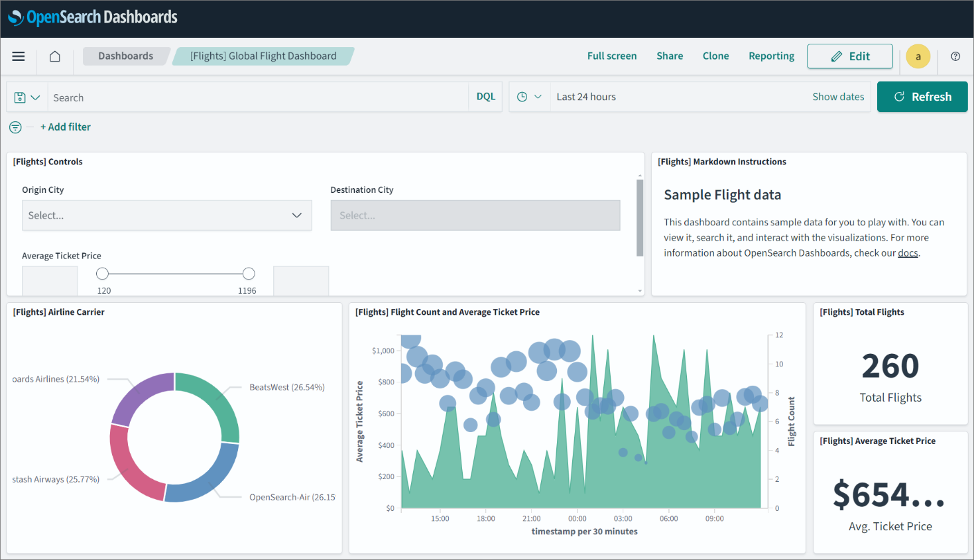Click the Average Ticket Price panel title
Viewport: 974px width, 560px height.
tap(878, 441)
